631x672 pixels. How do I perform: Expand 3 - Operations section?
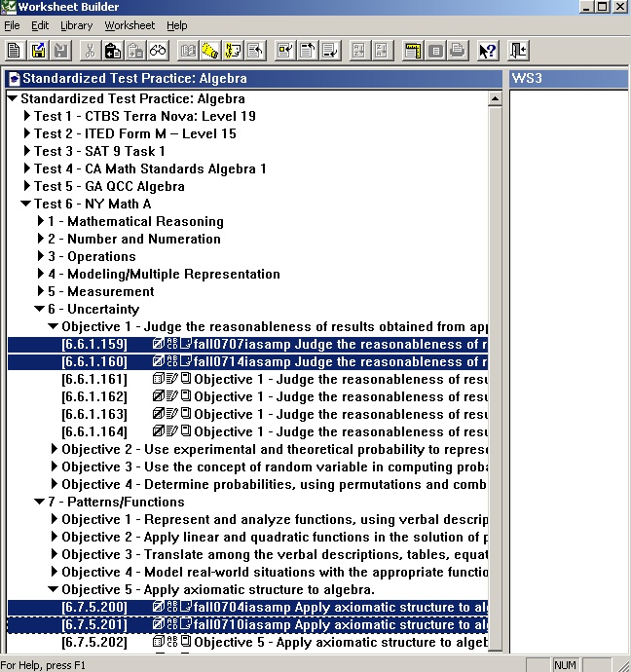[x=40, y=256]
